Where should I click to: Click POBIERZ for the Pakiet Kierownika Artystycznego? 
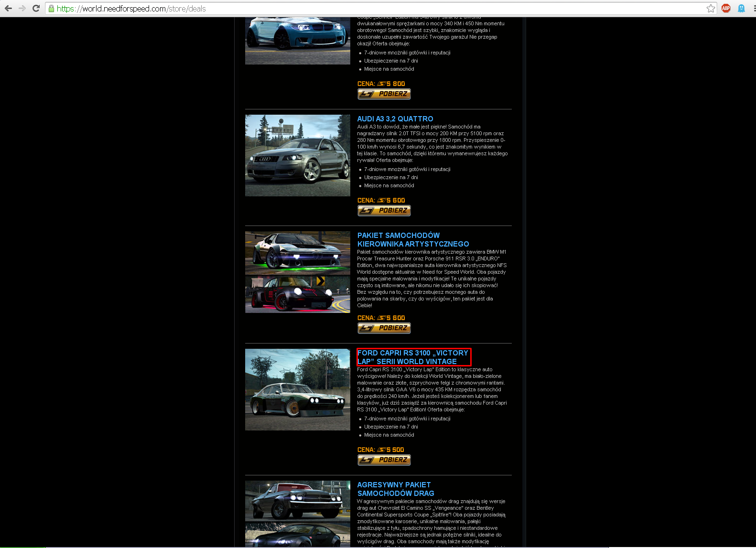(384, 328)
